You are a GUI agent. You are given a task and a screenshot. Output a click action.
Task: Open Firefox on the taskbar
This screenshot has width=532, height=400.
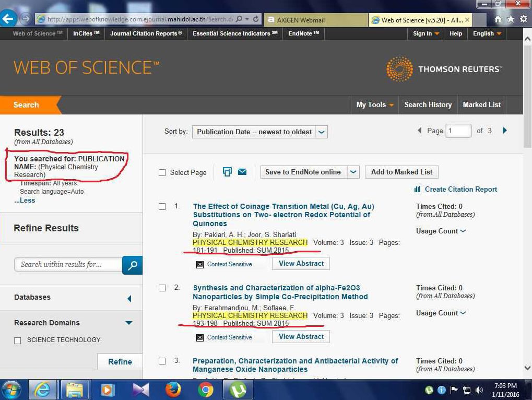[x=173, y=390]
